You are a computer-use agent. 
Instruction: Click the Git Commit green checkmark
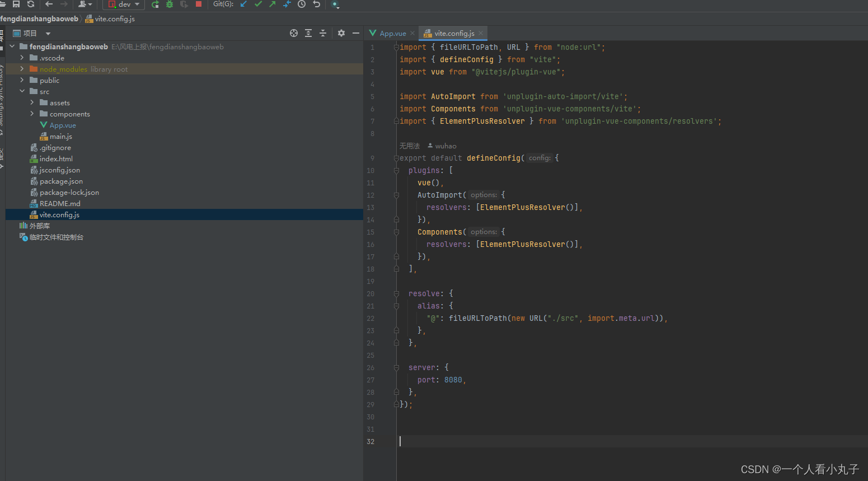[258, 4]
